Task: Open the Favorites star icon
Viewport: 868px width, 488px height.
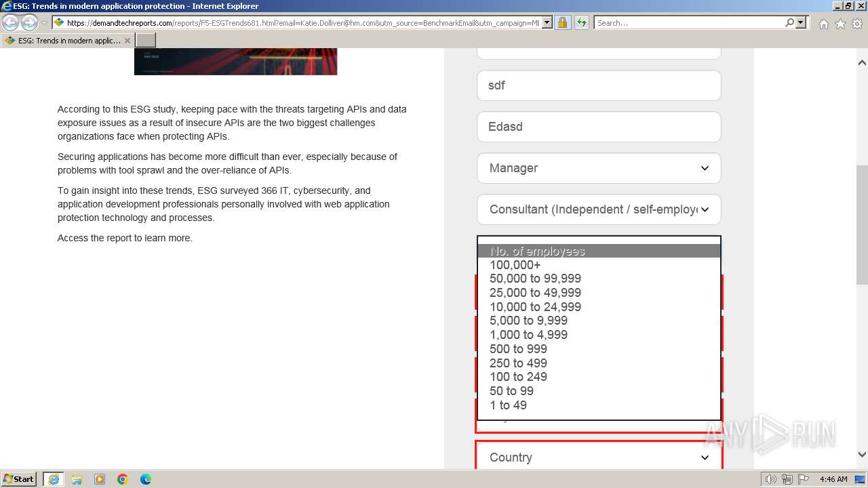Action: 840,24
